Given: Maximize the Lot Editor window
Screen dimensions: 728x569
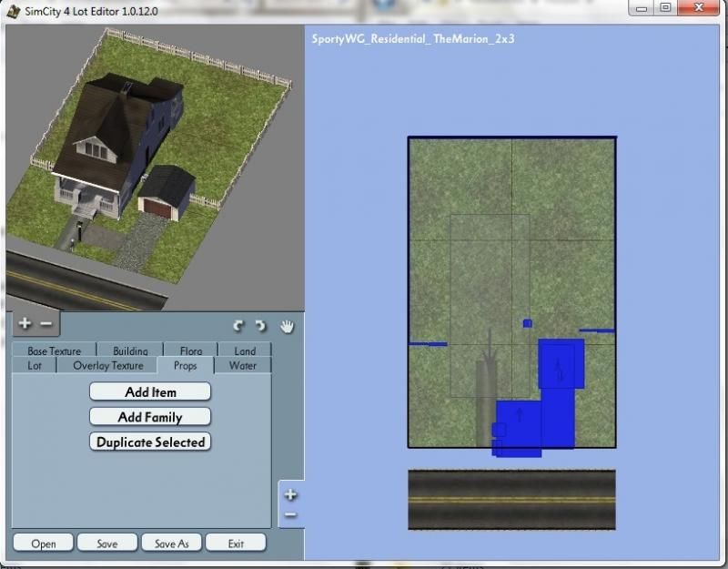Looking at the screenshot, I should (665, 7).
